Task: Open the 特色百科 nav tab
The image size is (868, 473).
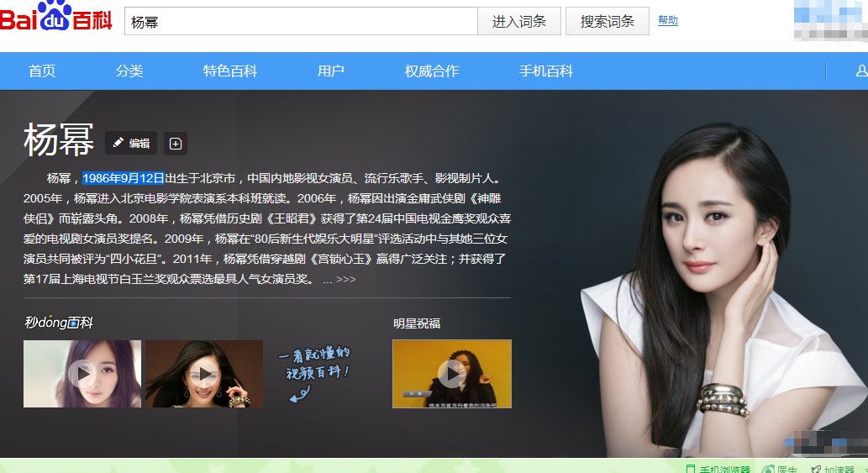Action: [x=229, y=71]
